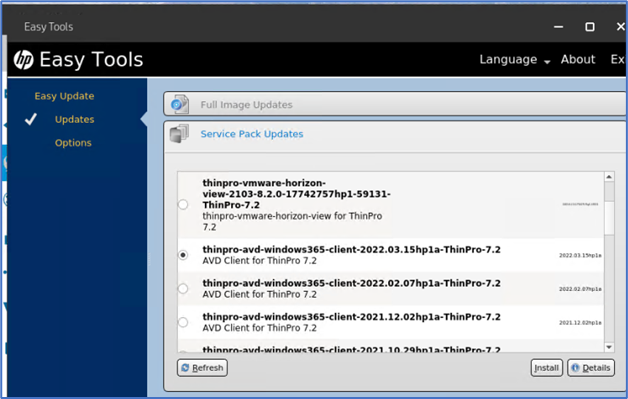Viewport: 628px width, 399px height.
Task: Click the Updates checkmark icon in sidebar
Action: click(x=31, y=119)
